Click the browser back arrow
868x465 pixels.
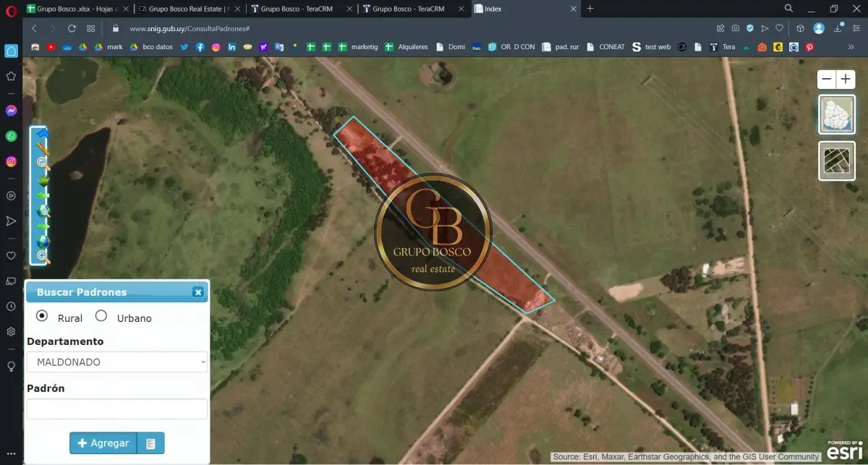(x=35, y=28)
